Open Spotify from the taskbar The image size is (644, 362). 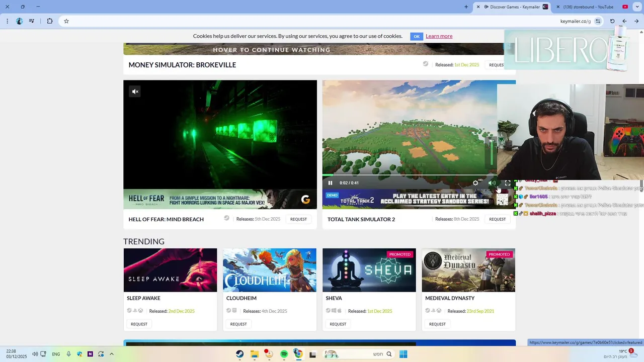coord(284,354)
